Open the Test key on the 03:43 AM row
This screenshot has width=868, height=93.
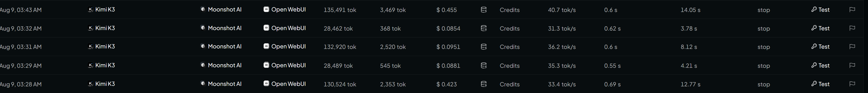(820, 10)
